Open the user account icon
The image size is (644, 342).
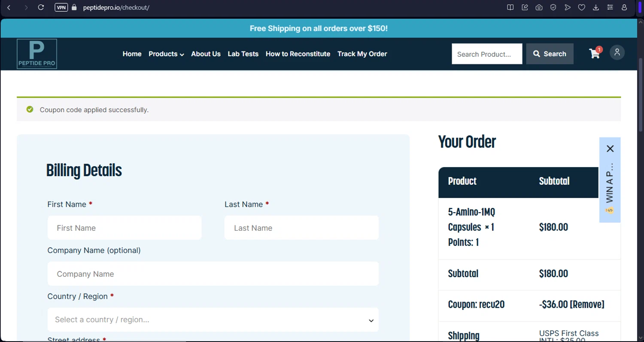(x=617, y=52)
